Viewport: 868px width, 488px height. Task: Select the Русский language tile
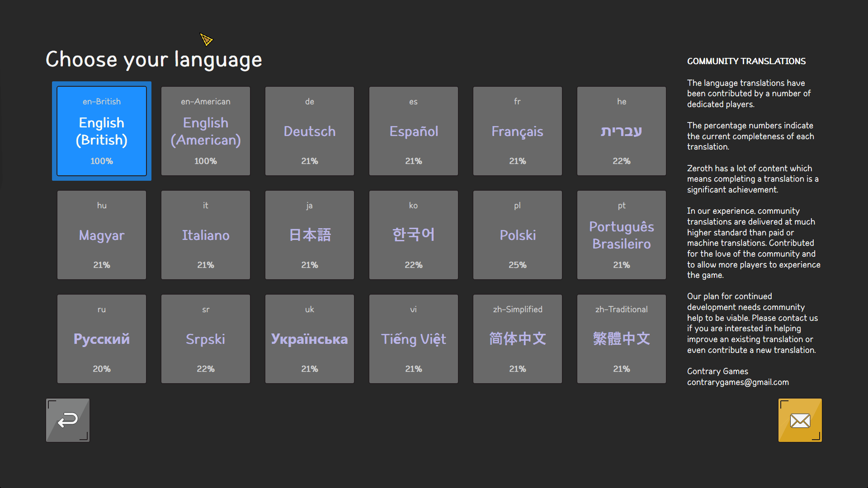pyautogui.click(x=102, y=339)
